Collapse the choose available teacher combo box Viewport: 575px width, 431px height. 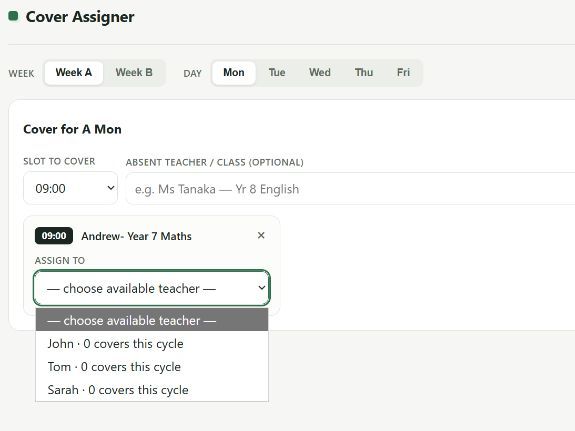point(151,288)
